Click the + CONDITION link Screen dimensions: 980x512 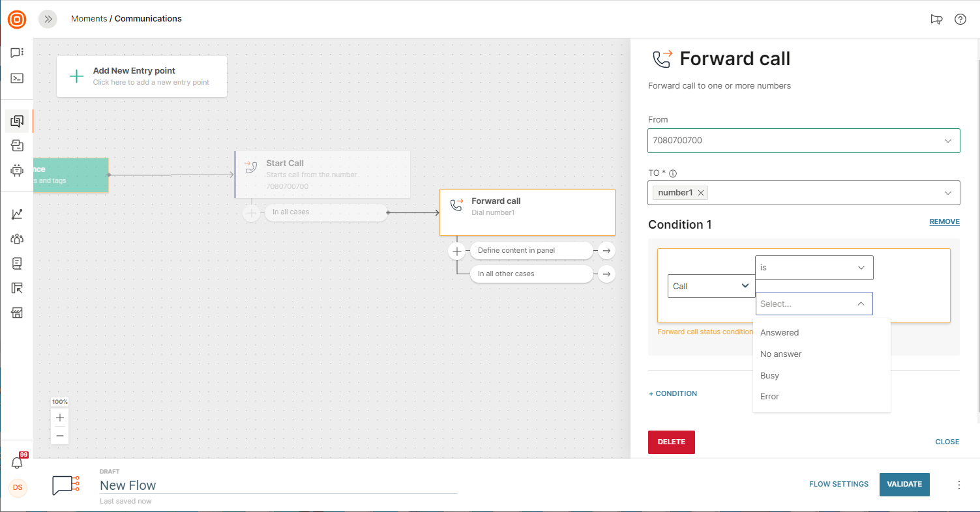coord(673,393)
